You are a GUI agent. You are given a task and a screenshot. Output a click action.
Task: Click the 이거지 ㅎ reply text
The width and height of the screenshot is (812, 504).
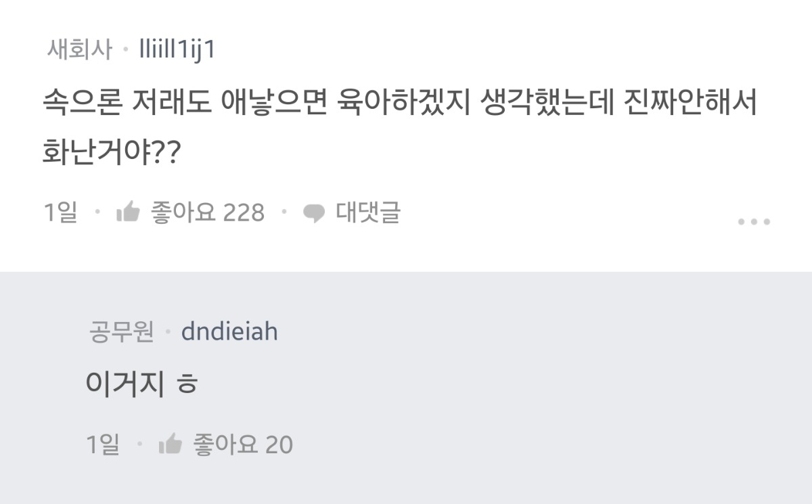click(x=141, y=384)
